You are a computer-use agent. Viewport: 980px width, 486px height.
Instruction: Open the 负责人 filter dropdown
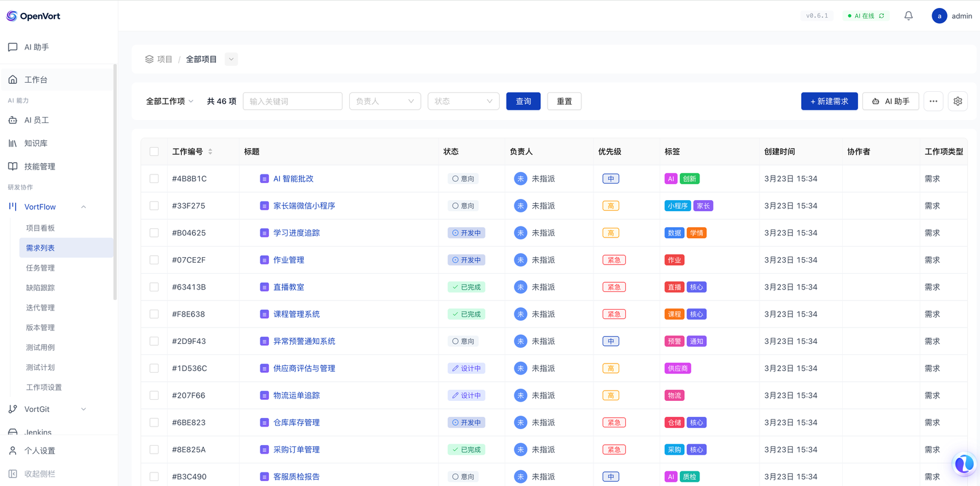[385, 102]
